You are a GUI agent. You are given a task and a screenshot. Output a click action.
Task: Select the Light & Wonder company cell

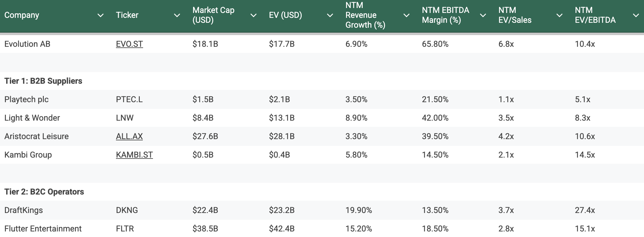(x=32, y=118)
